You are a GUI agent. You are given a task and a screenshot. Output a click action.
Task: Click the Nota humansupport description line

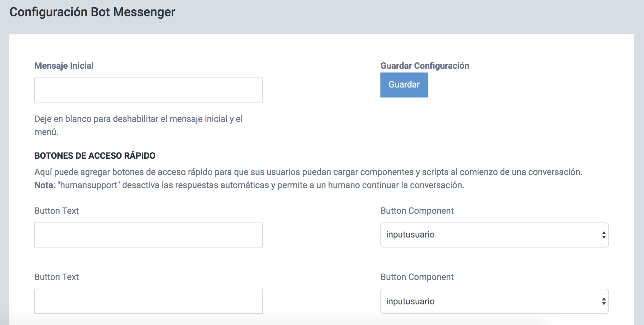pyautogui.click(x=249, y=185)
